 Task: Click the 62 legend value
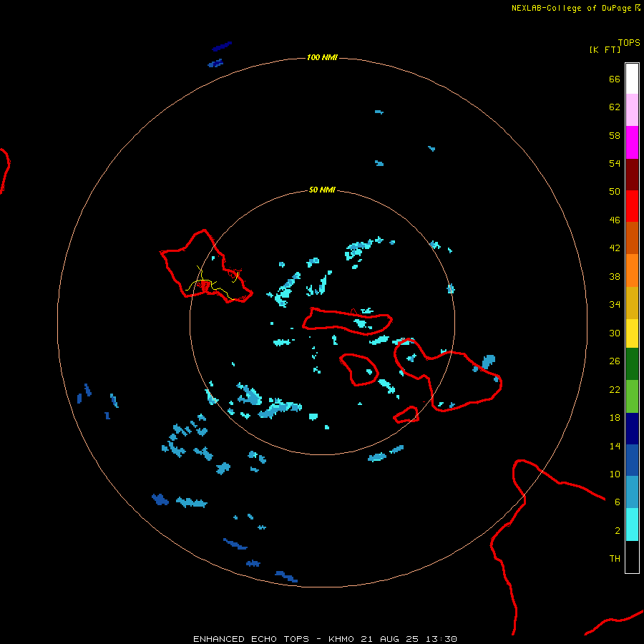coord(615,107)
